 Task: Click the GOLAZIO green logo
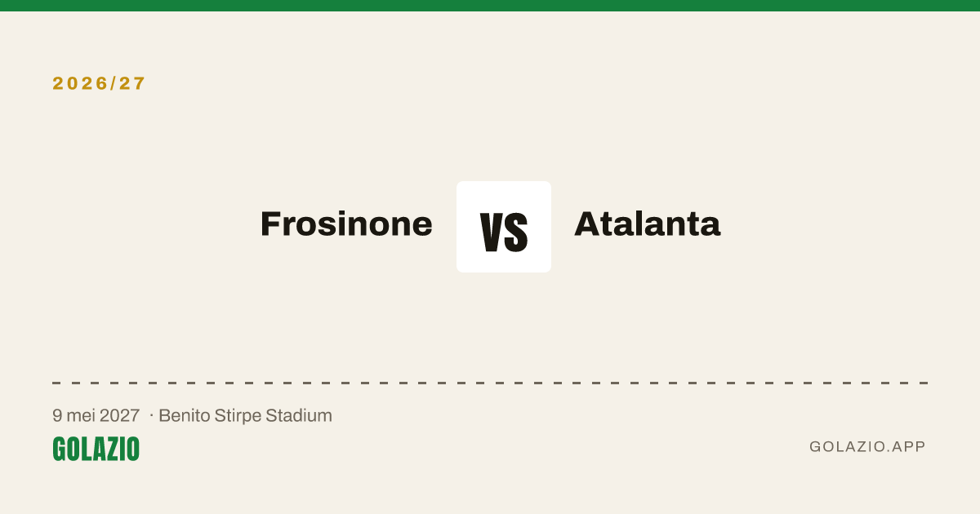(x=96, y=449)
